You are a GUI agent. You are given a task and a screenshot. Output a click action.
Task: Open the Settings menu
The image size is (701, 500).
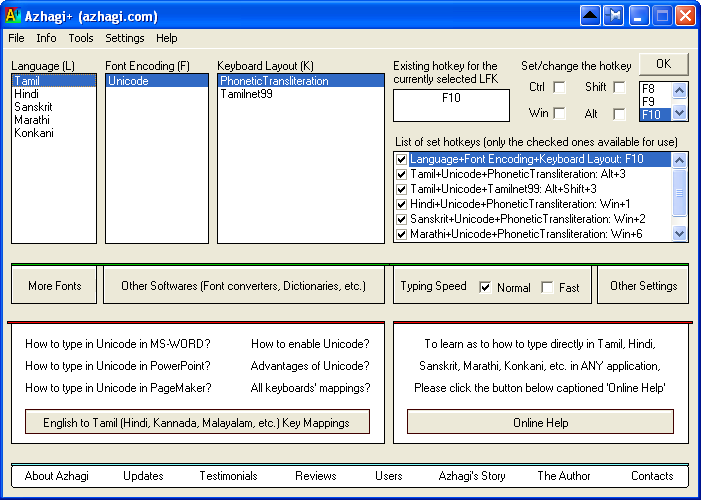[125, 38]
